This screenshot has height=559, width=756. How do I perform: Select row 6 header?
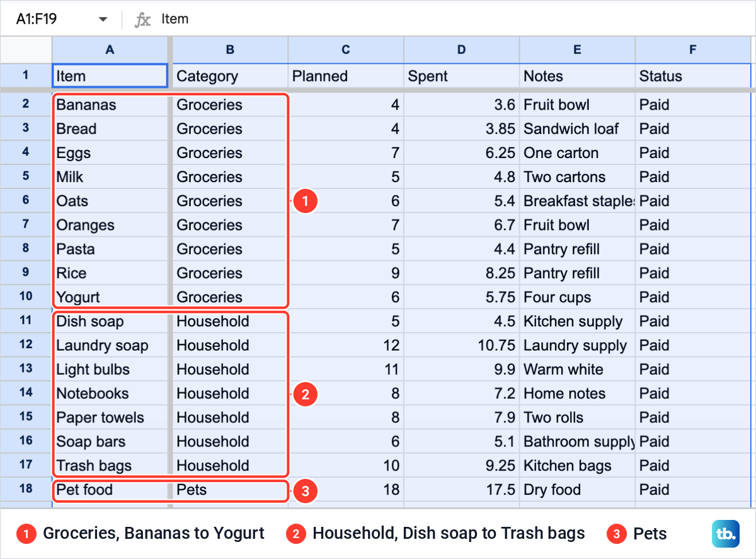[x=26, y=201]
